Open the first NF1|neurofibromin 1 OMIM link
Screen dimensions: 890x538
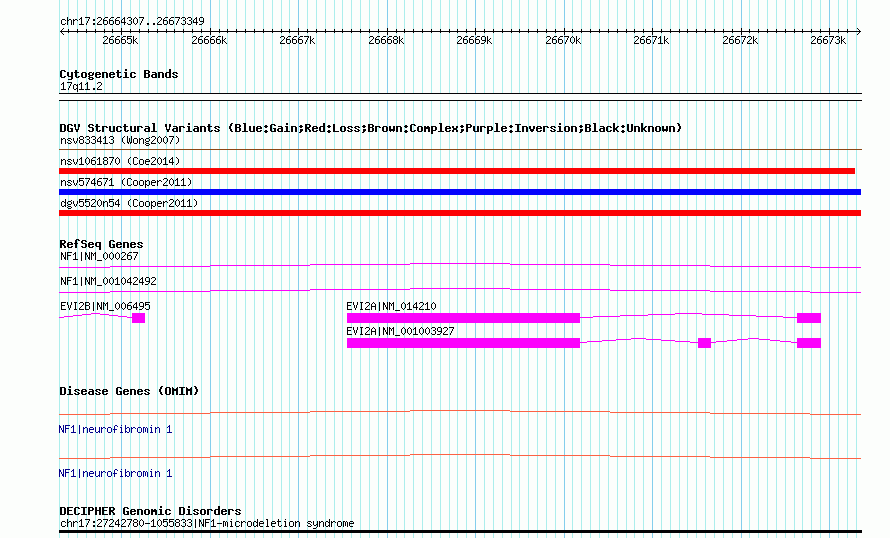pyautogui.click(x=115, y=430)
